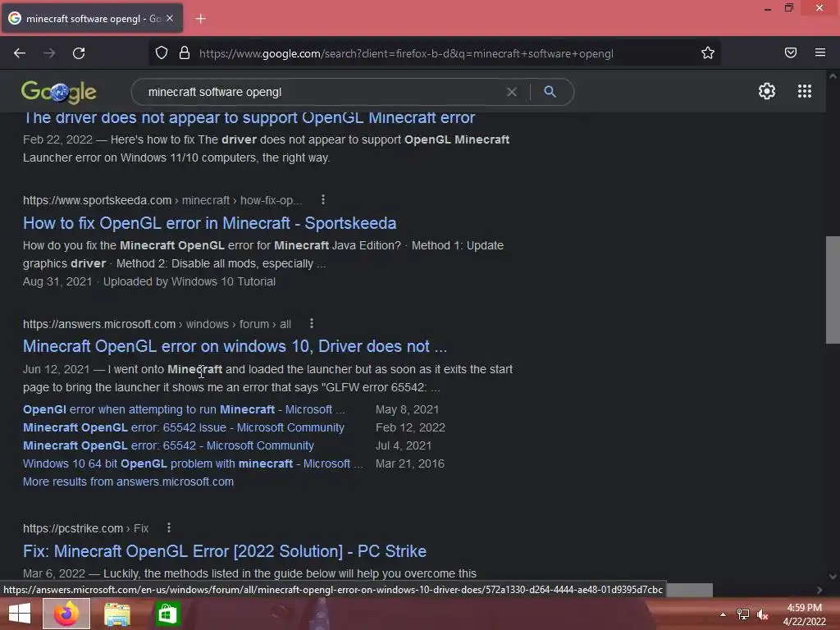
Task: Open the Google apps grid
Action: point(805,91)
